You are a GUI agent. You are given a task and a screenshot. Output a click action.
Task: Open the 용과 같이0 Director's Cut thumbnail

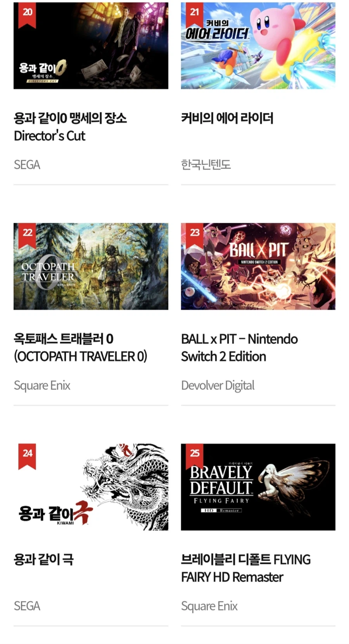[91, 46]
